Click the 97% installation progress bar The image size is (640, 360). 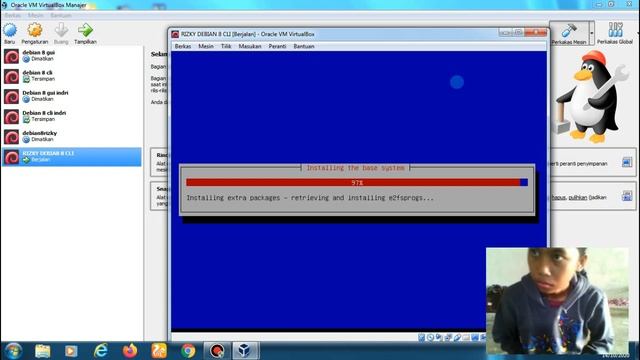357,182
